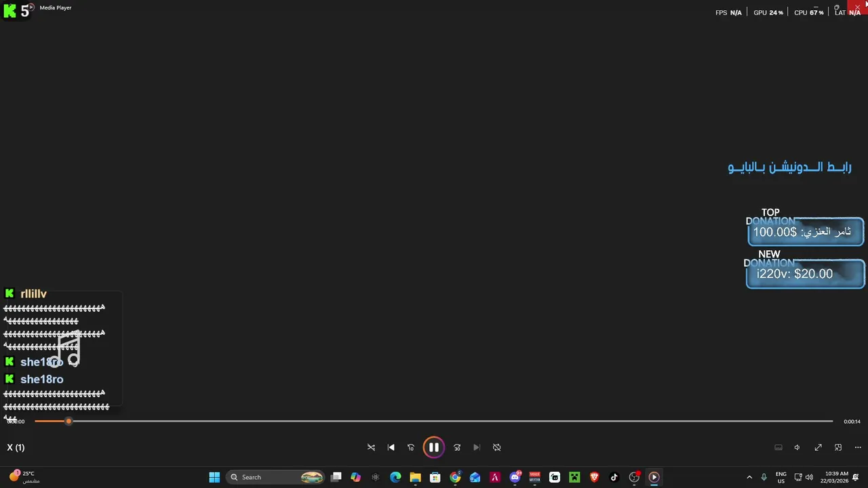The width and height of the screenshot is (868, 488).
Task: Enter full screen mode
Action: 818,447
